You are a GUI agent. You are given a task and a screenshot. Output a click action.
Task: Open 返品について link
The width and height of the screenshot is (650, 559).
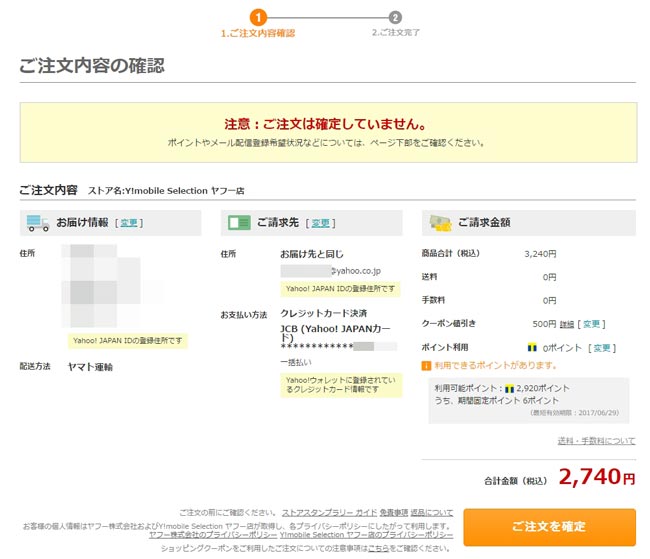point(432,513)
